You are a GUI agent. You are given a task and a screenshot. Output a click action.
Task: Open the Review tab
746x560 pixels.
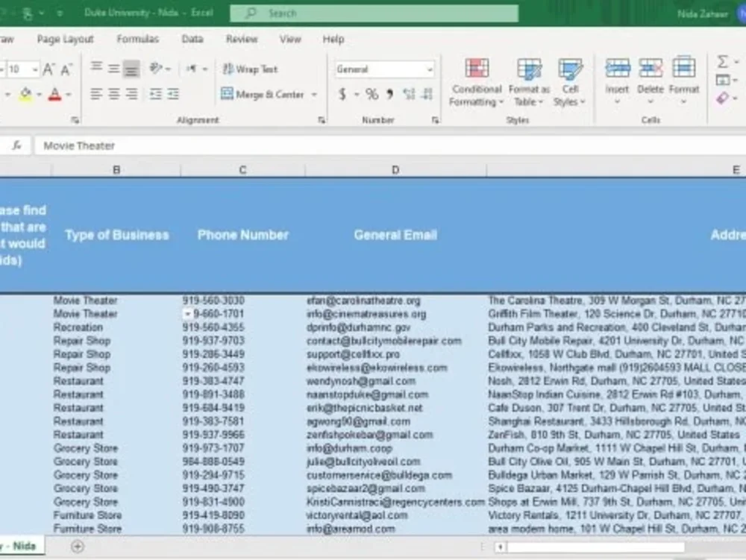[x=242, y=39]
